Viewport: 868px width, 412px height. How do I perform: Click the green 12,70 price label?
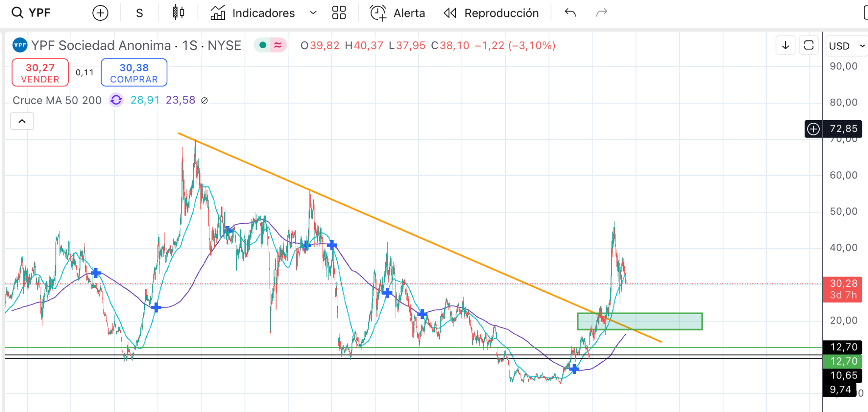843,361
